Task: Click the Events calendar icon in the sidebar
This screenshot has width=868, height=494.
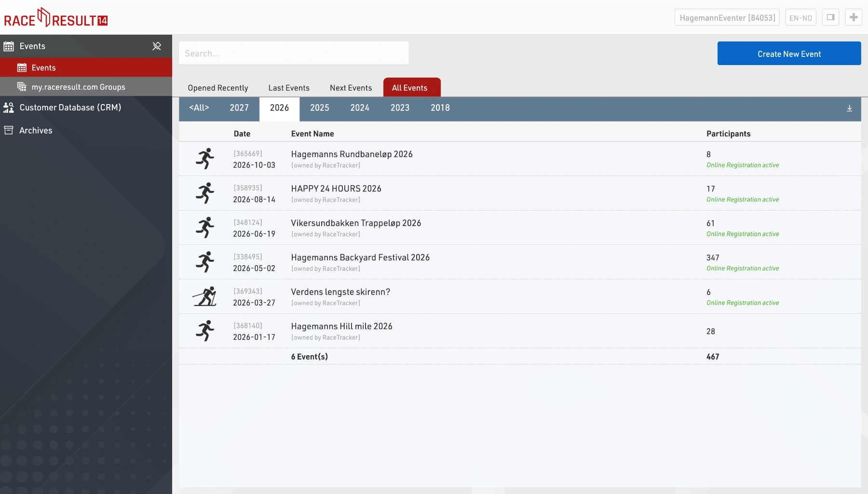Action: tap(9, 46)
